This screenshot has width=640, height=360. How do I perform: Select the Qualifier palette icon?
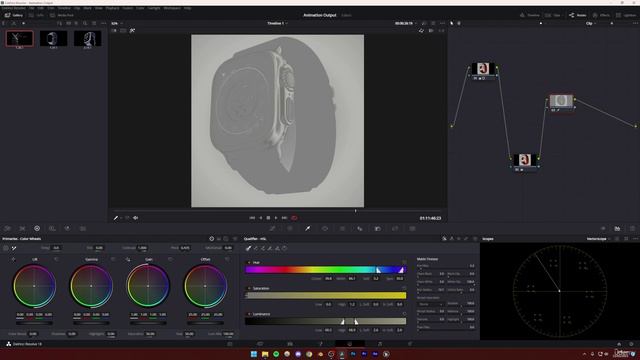pos(307,229)
